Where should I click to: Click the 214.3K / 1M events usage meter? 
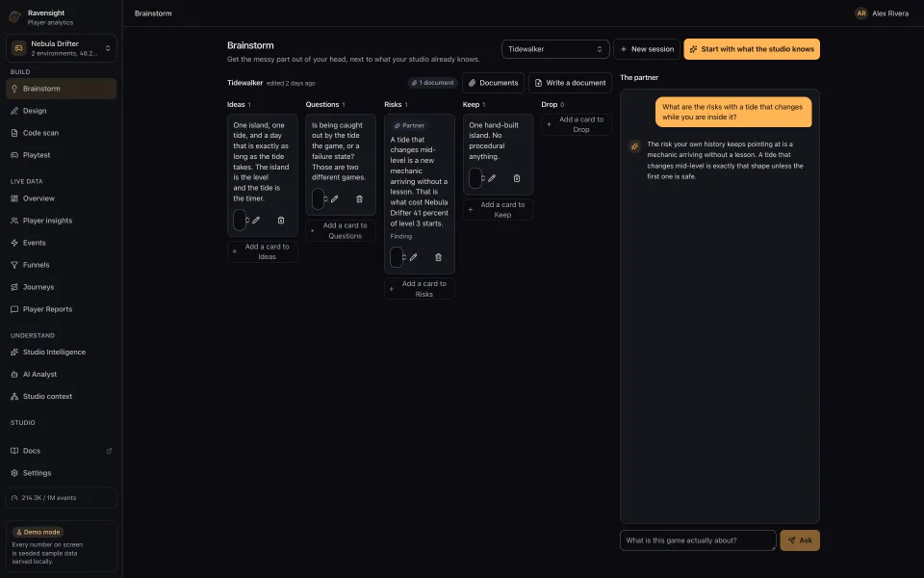62,498
